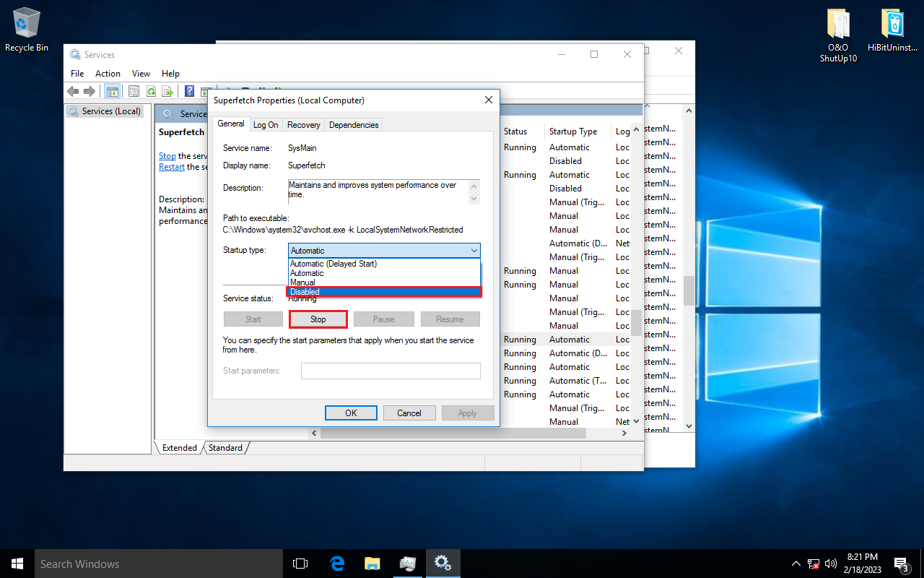The width and height of the screenshot is (924, 578).
Task: Launch Microsoft Edge from the taskbar
Action: (336, 564)
